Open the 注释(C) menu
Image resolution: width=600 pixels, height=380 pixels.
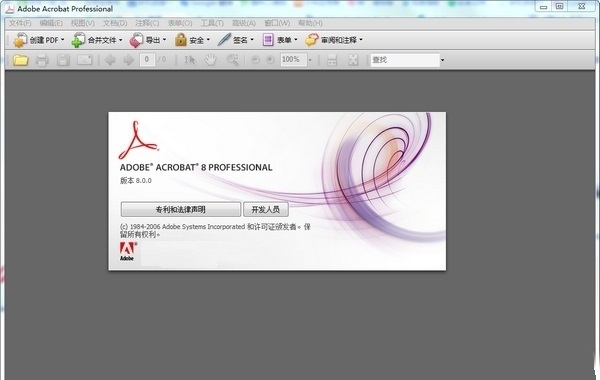(x=147, y=23)
